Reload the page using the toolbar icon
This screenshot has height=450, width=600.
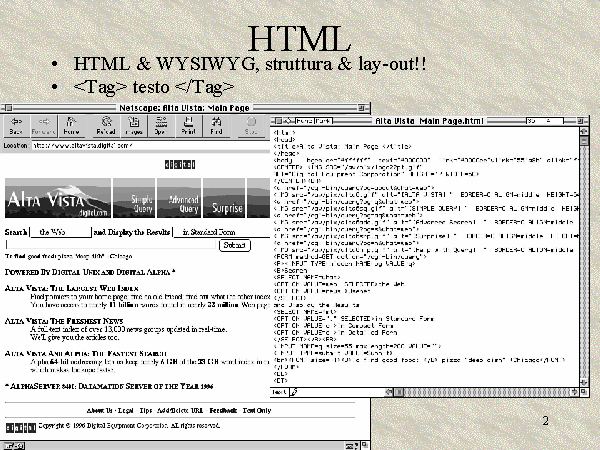click(106, 126)
